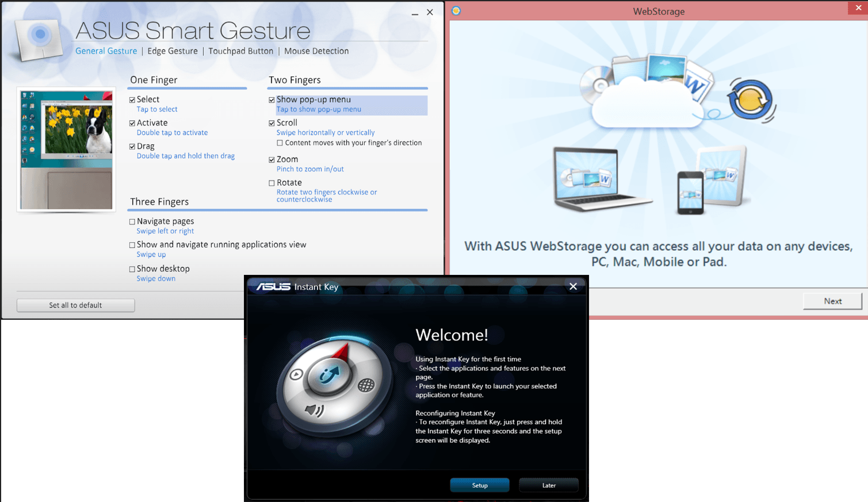Click the "Swipe left or right" description
Image resolution: width=868 pixels, height=502 pixels.
(x=165, y=231)
